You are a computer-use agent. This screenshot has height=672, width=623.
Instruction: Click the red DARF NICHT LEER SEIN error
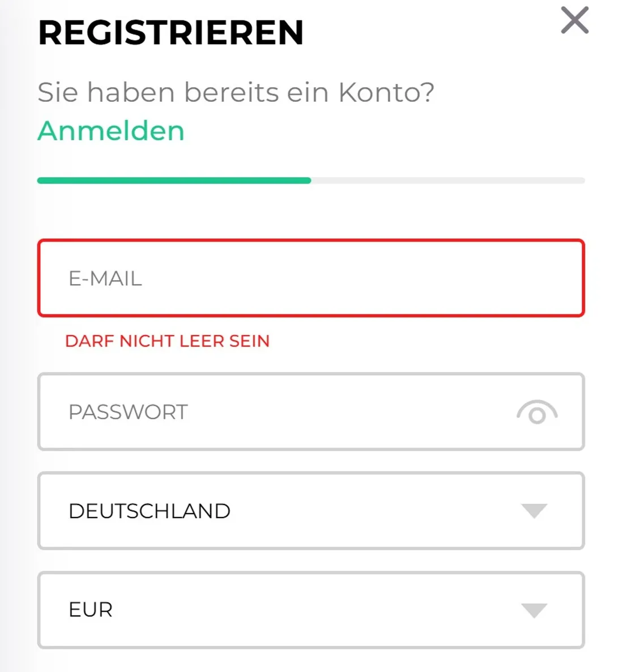(167, 341)
